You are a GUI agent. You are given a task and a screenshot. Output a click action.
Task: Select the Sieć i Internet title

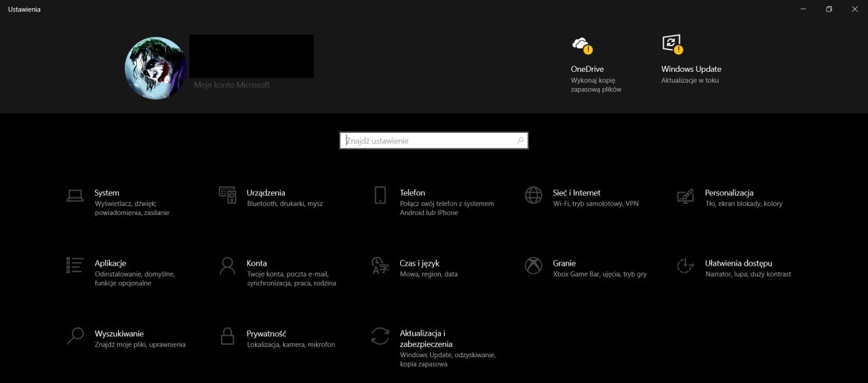[576, 193]
